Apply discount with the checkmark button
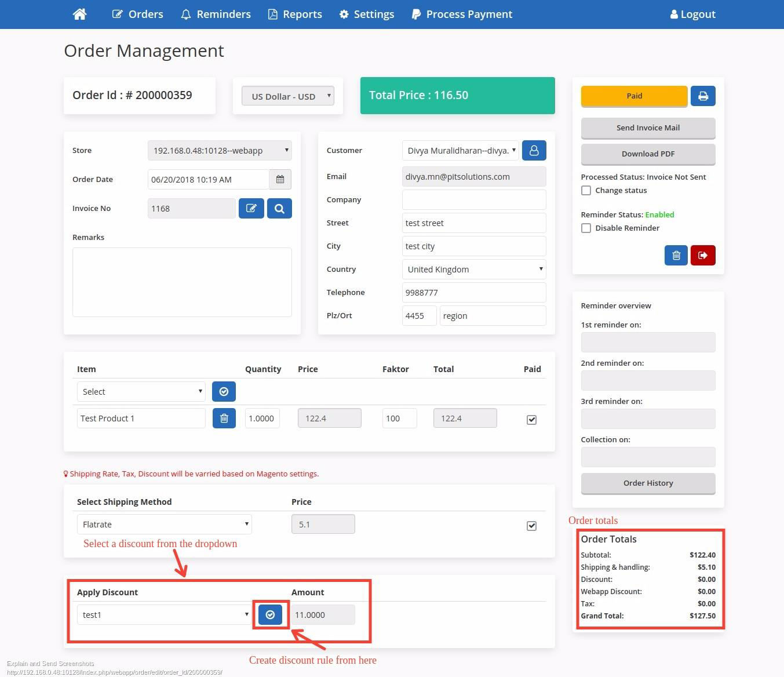This screenshot has height=677, width=784. (x=270, y=615)
